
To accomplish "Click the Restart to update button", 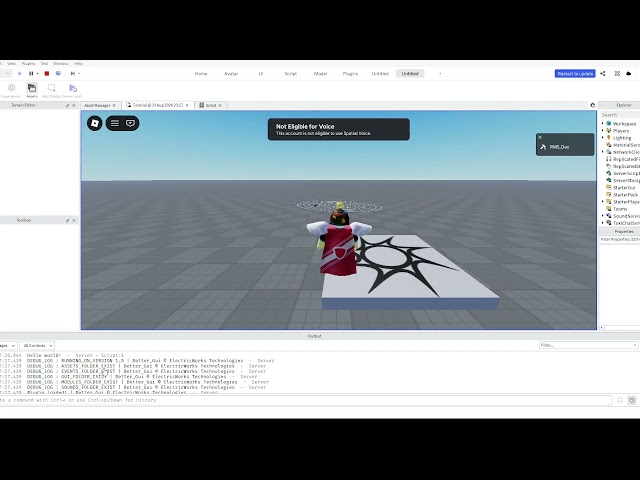I will (x=575, y=73).
